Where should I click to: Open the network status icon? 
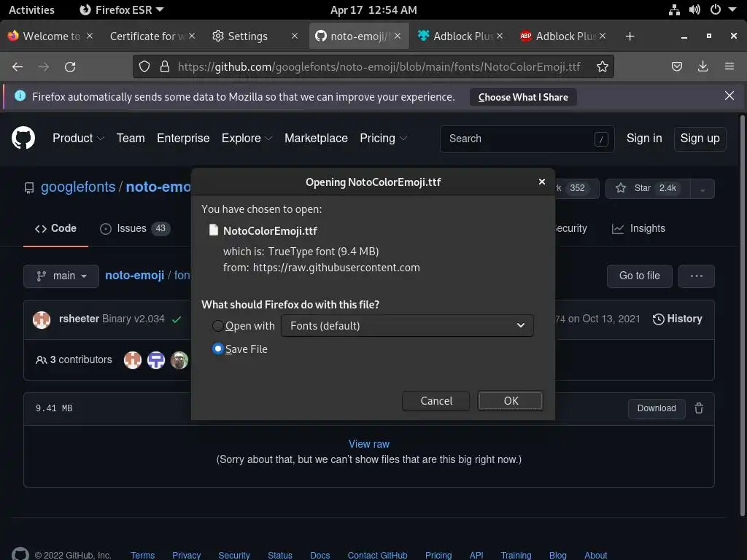(674, 9)
